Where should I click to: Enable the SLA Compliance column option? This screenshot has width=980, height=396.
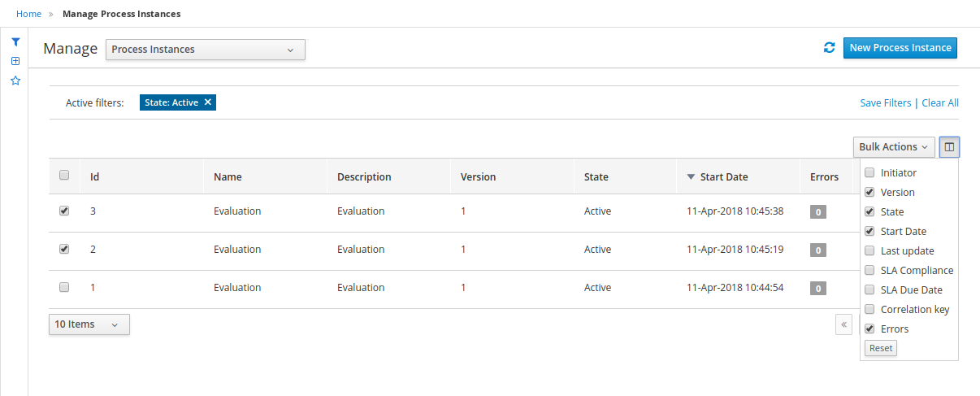click(x=869, y=270)
